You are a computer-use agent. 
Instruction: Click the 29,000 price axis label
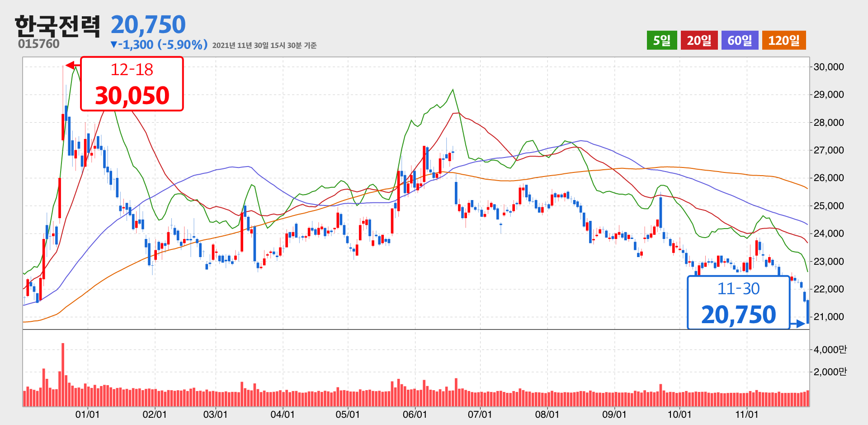coord(829,95)
